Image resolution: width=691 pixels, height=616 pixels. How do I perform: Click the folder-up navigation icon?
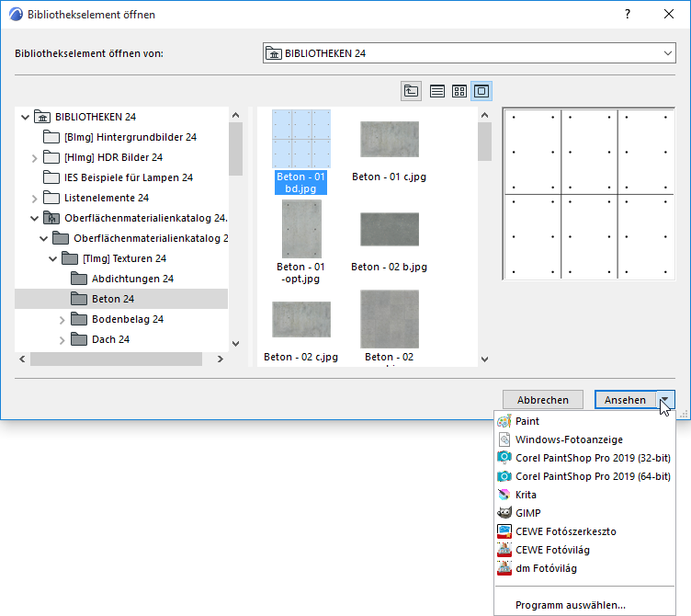(x=411, y=91)
